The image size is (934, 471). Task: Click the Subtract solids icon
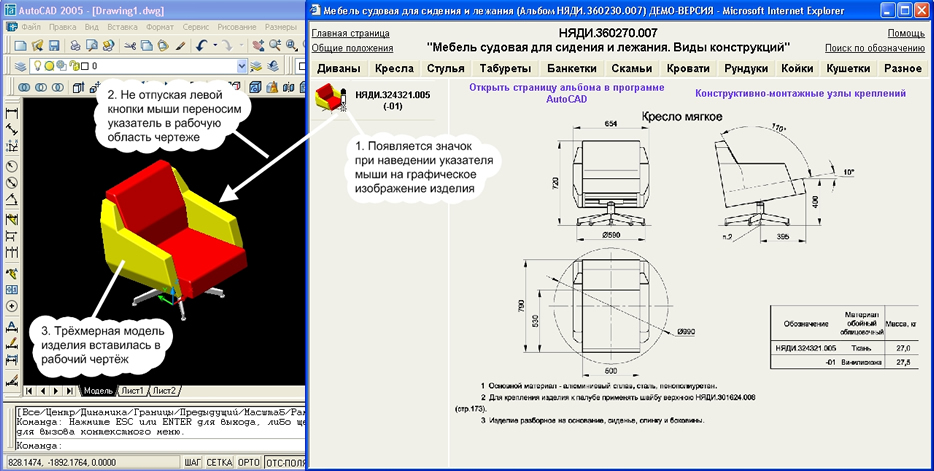[x=41, y=87]
